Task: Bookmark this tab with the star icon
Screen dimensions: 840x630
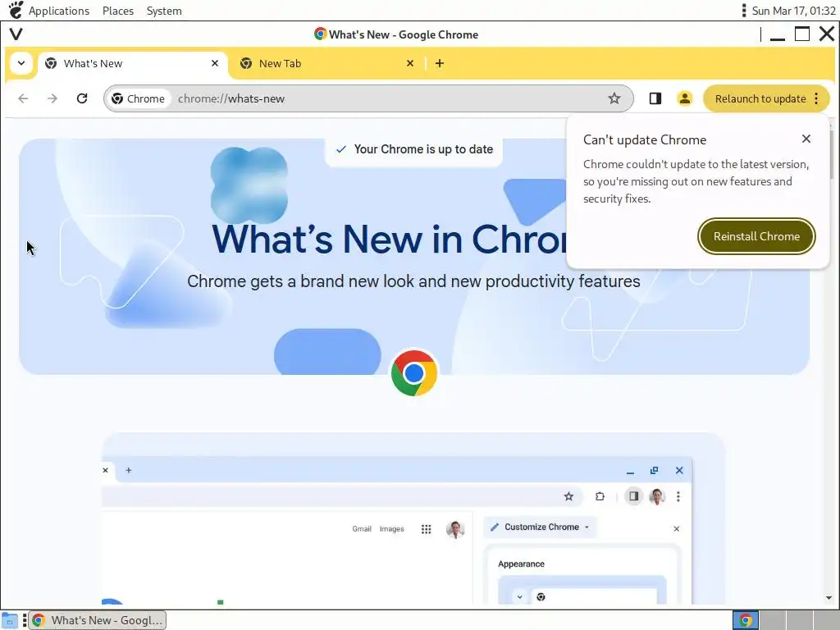Action: click(x=614, y=98)
